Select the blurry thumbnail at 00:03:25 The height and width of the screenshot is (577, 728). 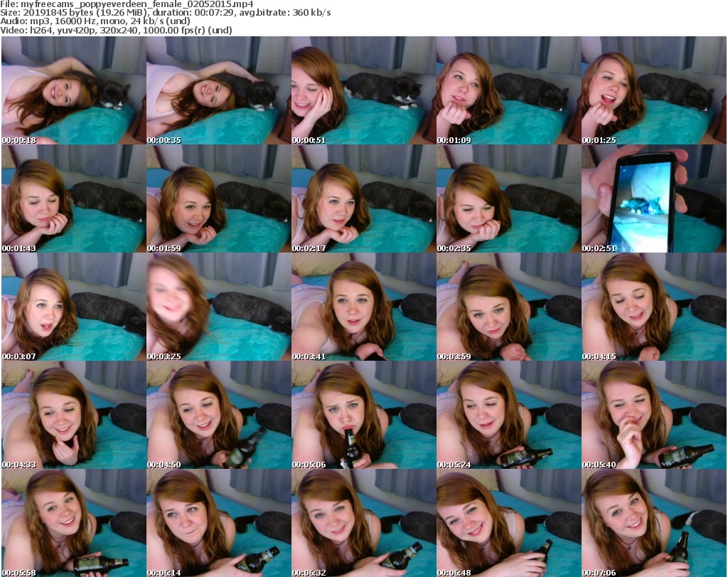point(219,307)
